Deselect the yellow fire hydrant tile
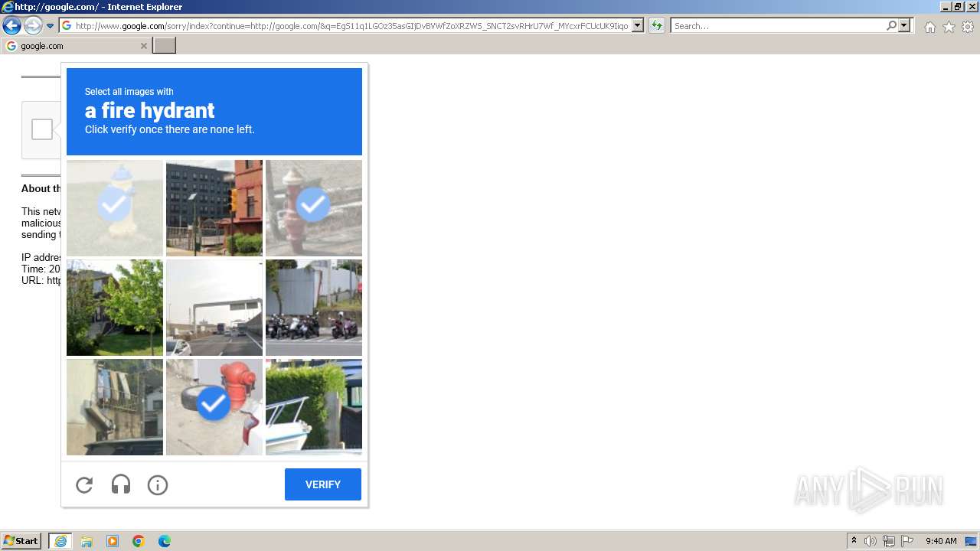Viewport: 980px width, 551px height. [x=115, y=208]
